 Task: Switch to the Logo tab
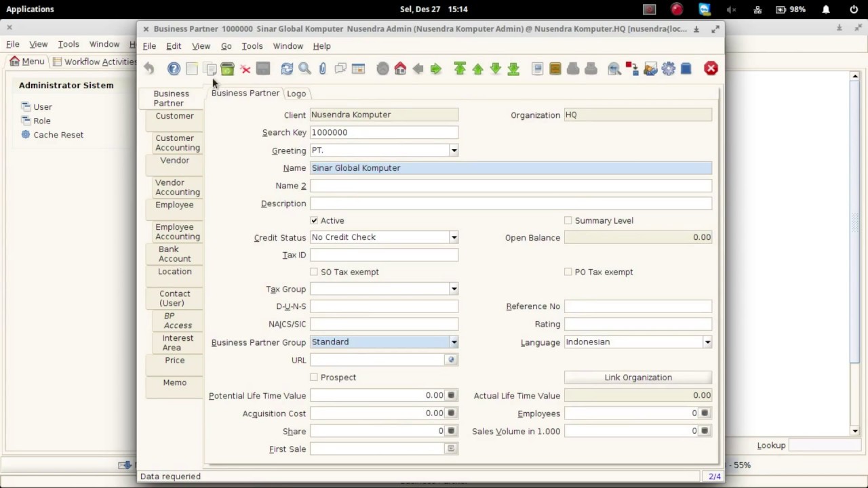click(x=296, y=94)
